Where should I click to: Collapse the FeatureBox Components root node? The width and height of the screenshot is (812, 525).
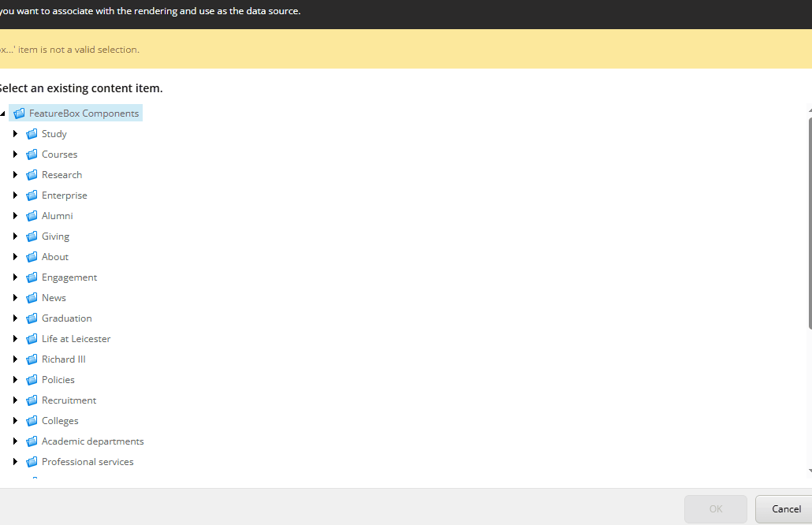click(x=3, y=113)
